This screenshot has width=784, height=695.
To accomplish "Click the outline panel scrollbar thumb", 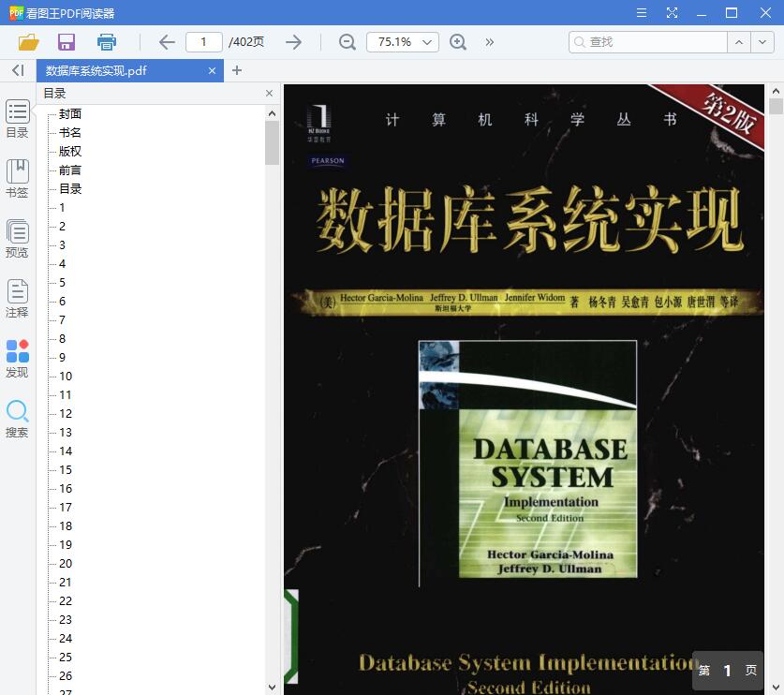I will tap(272, 143).
